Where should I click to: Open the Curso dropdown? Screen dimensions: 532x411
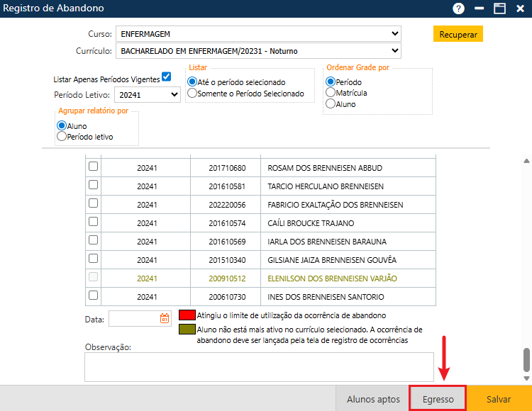coord(260,33)
